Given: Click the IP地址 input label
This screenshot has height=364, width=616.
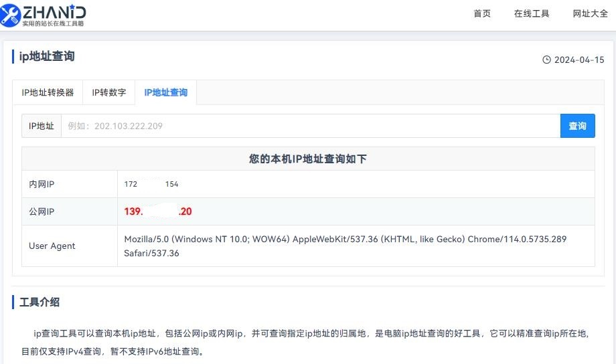Looking at the screenshot, I should [x=42, y=126].
